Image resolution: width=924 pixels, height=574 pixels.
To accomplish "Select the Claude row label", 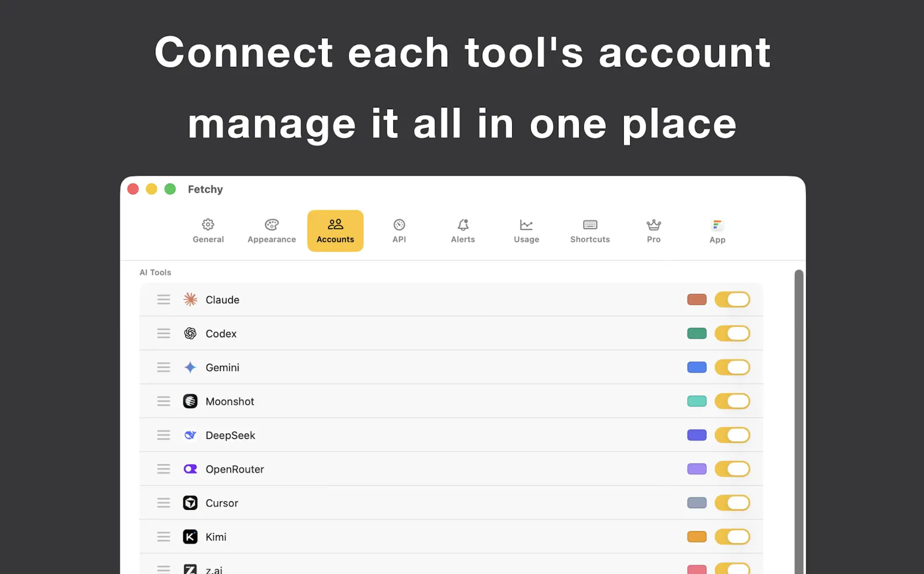I will 222,300.
